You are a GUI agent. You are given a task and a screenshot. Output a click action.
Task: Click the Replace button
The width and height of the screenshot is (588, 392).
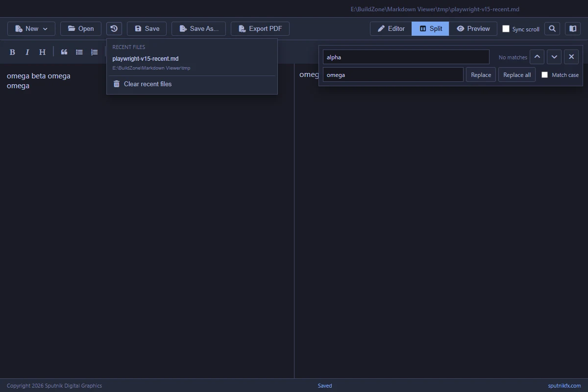coord(481,74)
